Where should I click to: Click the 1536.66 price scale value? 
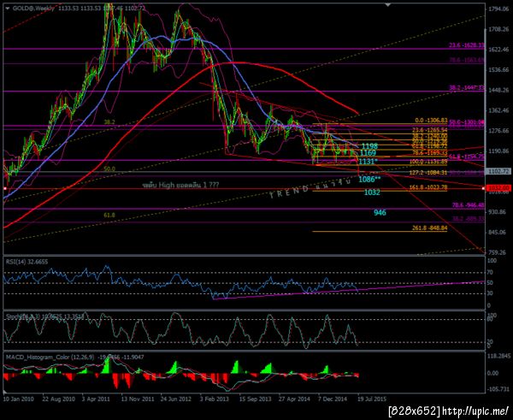498,70
